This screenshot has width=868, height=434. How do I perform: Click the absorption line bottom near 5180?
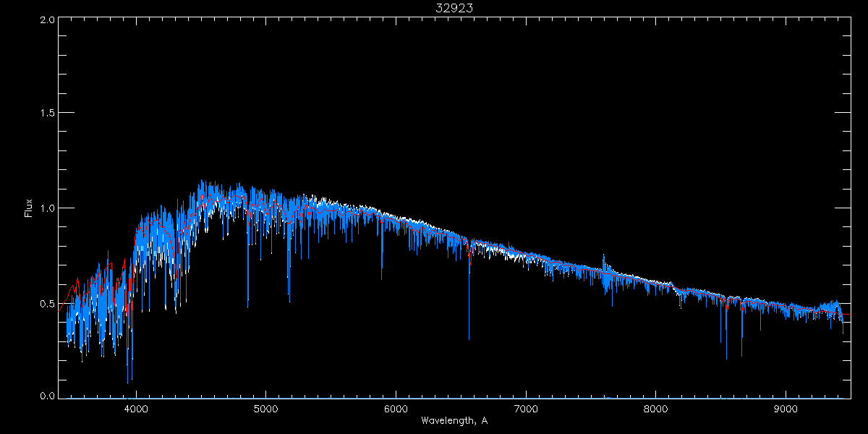click(289, 301)
